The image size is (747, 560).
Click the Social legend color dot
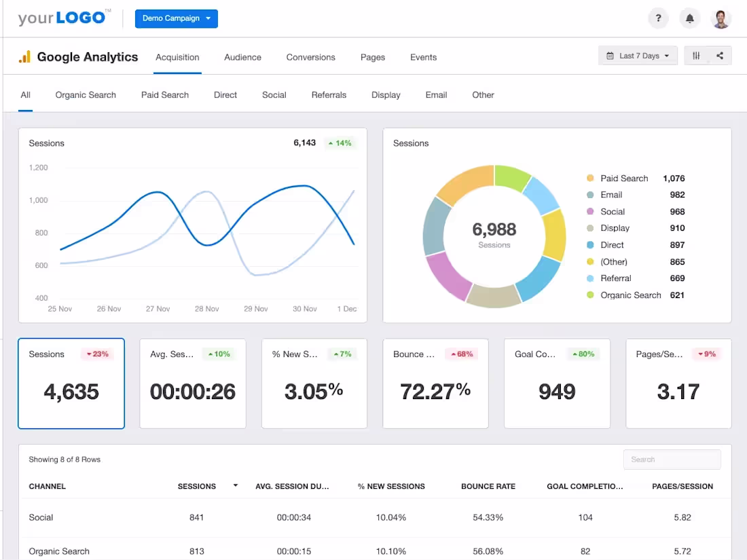(x=590, y=211)
